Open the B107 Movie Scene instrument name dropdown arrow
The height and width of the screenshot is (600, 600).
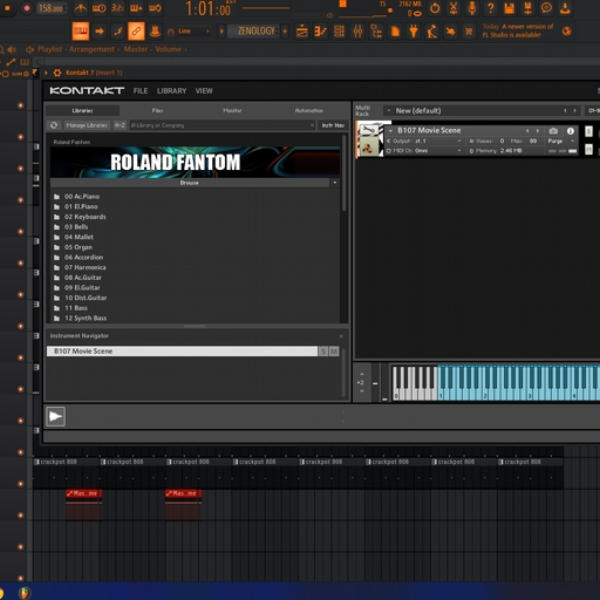(x=390, y=131)
